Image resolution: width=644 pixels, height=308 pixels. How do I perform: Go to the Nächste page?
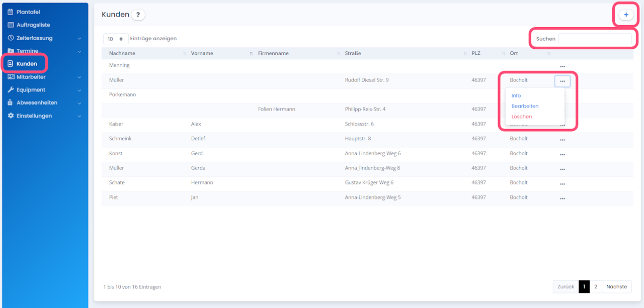pyautogui.click(x=616, y=286)
